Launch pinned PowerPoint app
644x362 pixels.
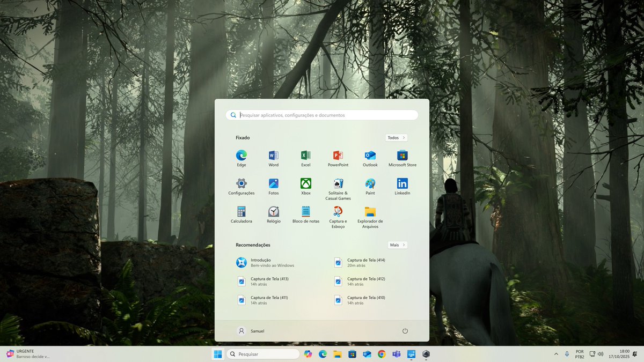pos(338,158)
